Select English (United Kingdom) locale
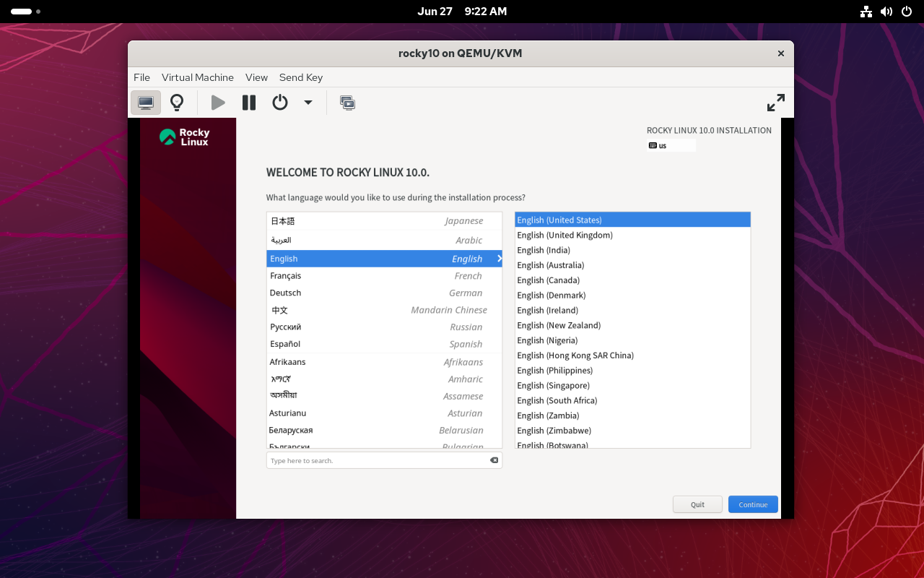This screenshot has width=924, height=578. [x=565, y=235]
